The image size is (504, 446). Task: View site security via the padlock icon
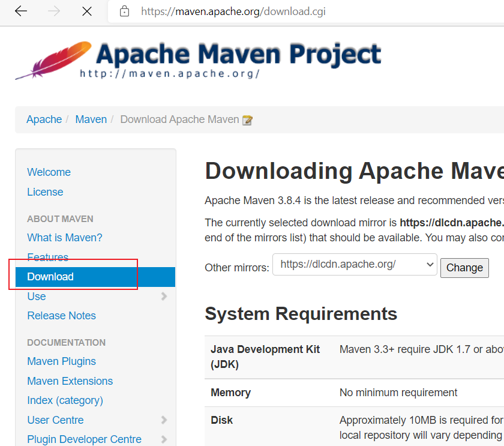124,11
